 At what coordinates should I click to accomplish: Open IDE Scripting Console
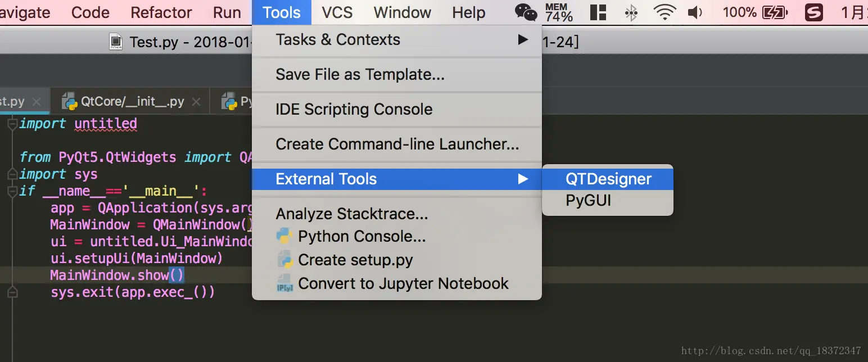coord(397,109)
